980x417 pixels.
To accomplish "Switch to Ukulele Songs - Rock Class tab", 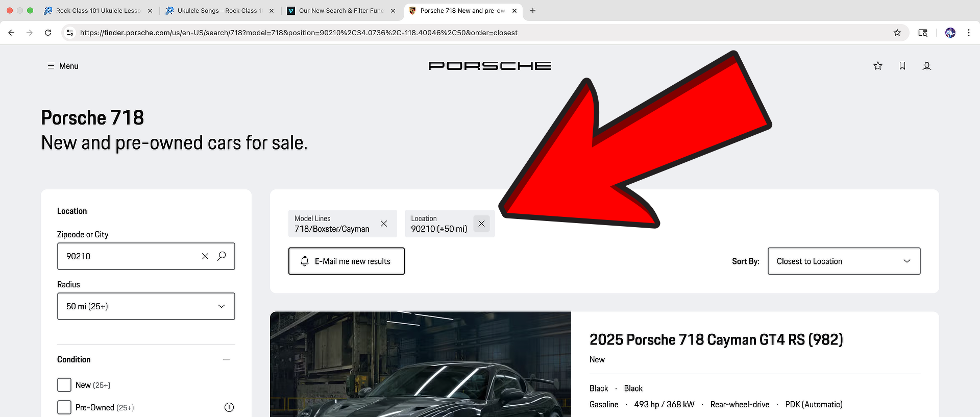I will click(218, 11).
